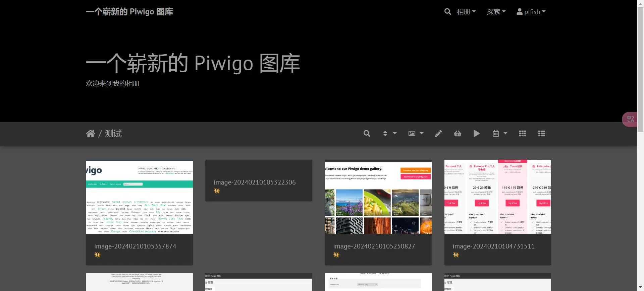This screenshot has height=291, width=644.
Task: Click new-photo star icon under image-20240210105357874
Action: pyautogui.click(x=97, y=255)
